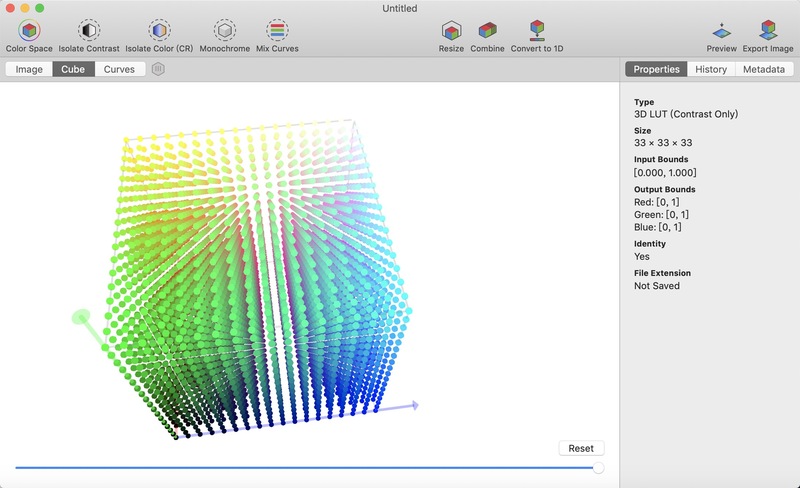Click the 3D LUT cube visualization
The width and height of the screenshot is (800, 488).
point(255,278)
